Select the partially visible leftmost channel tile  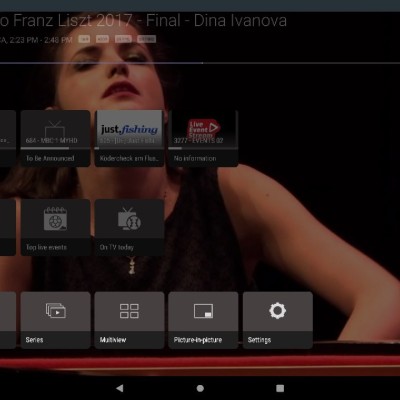(8, 138)
